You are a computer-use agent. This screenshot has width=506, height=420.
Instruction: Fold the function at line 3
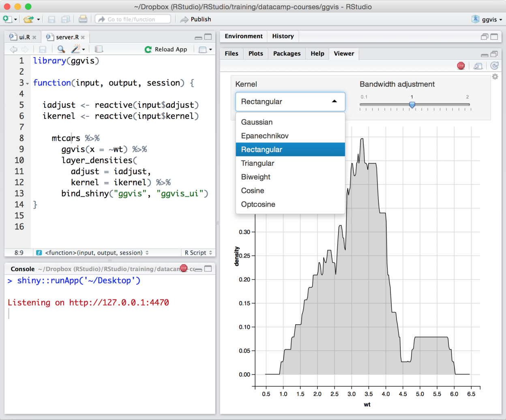coord(28,84)
